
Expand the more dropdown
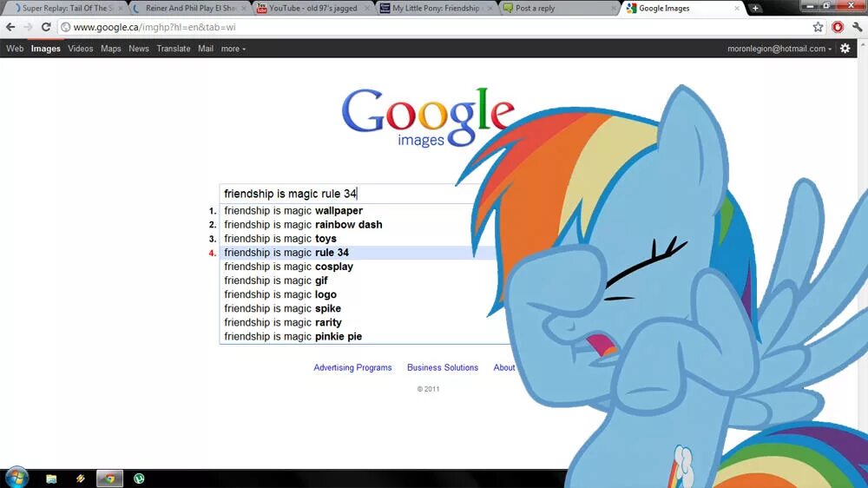pyautogui.click(x=233, y=49)
